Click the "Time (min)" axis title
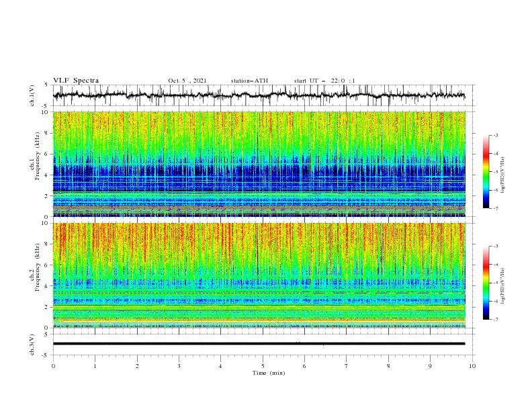 (269, 373)
